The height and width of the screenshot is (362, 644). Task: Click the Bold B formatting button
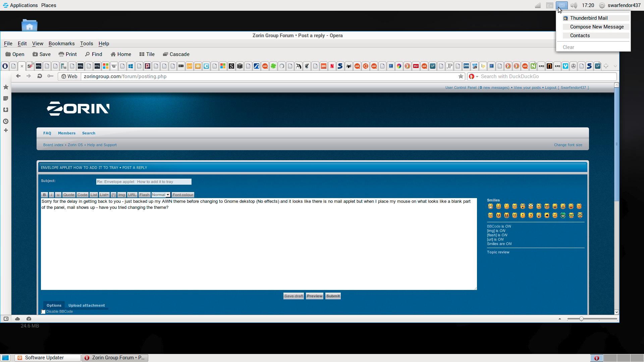44,195
